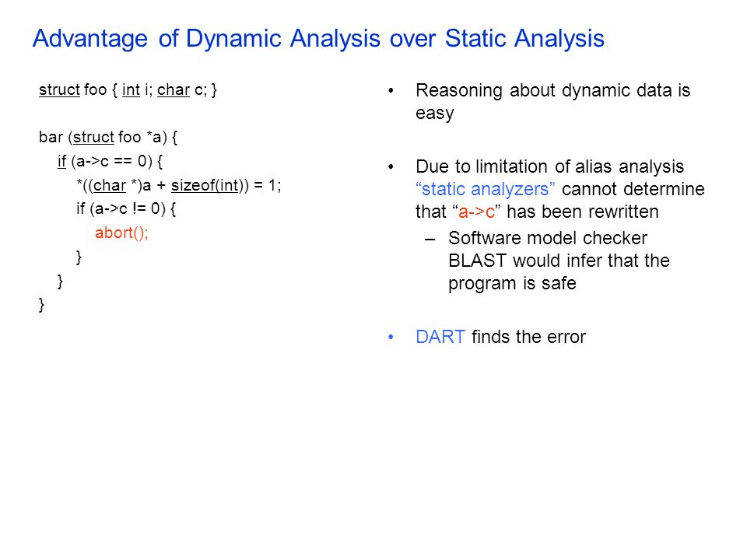The width and height of the screenshot is (747, 560).
Task: Click the bullet 'Reasoning about dynamic data is easy'
Action: point(552,101)
